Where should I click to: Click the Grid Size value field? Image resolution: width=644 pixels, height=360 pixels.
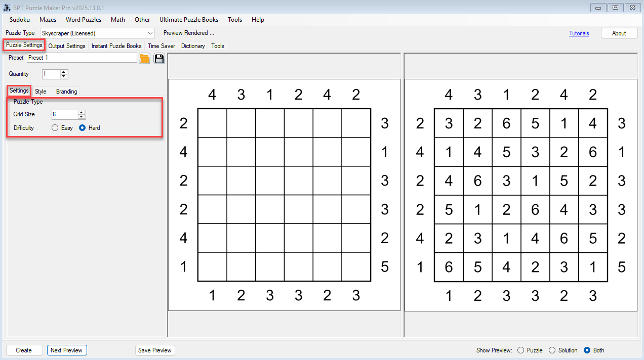click(65, 115)
